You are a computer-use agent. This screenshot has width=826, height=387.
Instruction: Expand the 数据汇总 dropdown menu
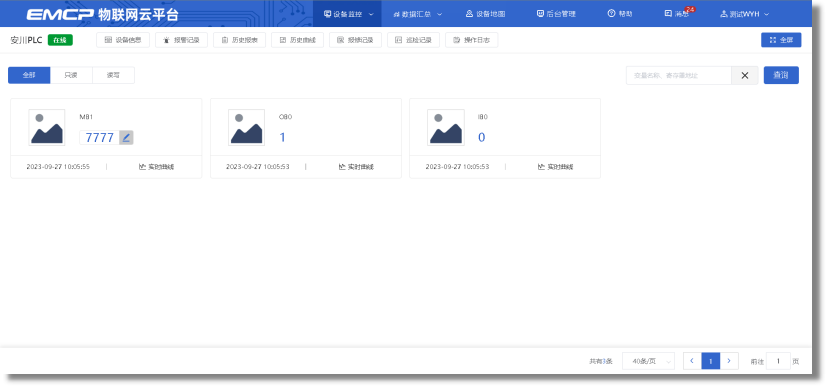pyautogui.click(x=418, y=14)
